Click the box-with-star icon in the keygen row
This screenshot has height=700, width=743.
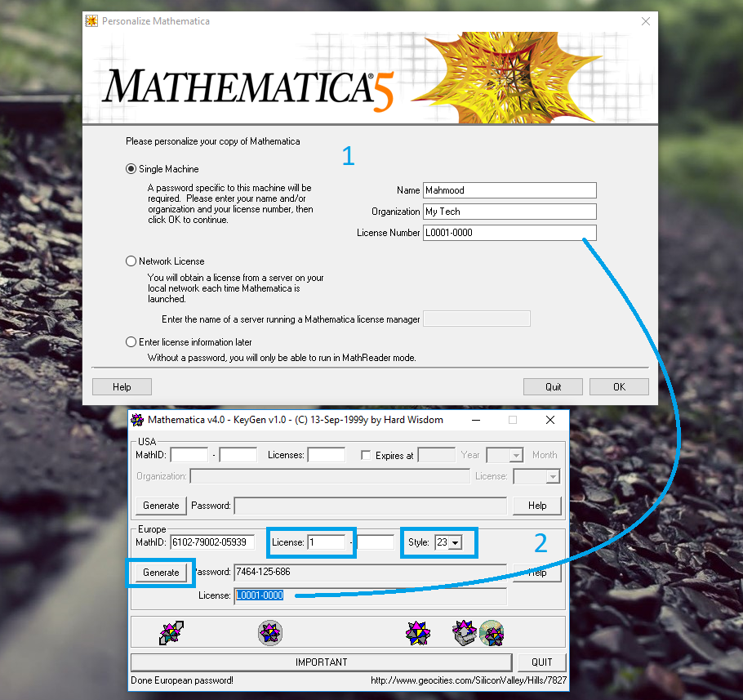[x=463, y=631]
